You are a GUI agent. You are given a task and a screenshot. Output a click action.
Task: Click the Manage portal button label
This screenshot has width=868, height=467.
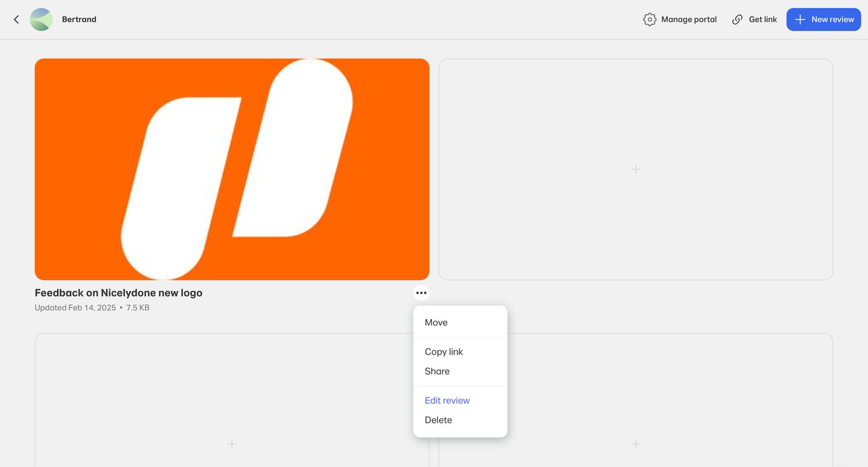pos(689,20)
